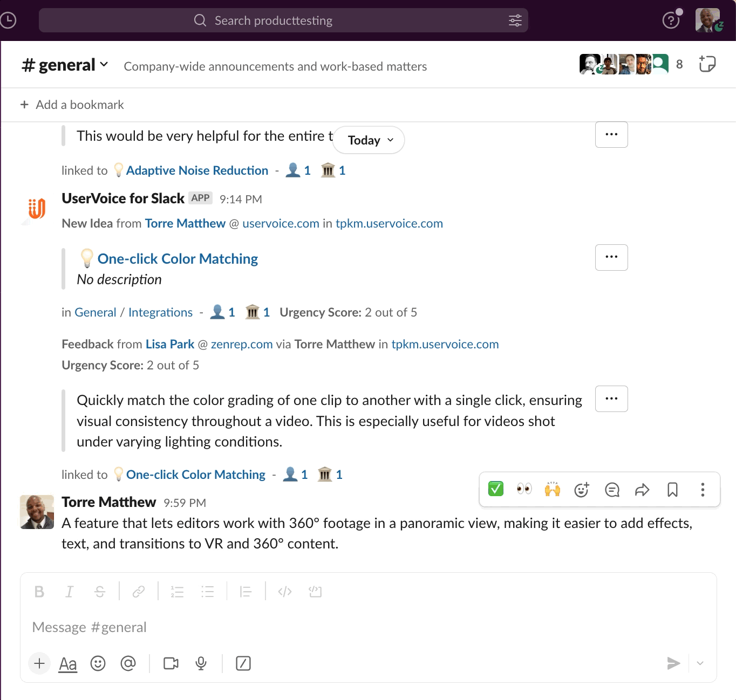Reply to Torre Matthew's message in thread

tap(612, 490)
